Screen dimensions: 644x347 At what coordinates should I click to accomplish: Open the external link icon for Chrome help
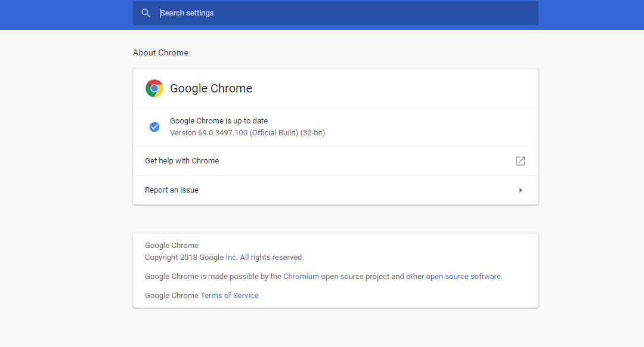click(x=521, y=161)
